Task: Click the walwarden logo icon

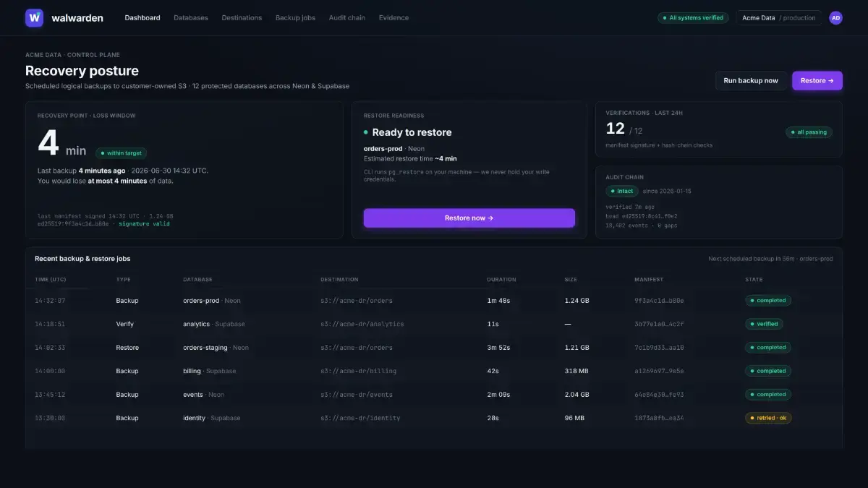Action: coord(34,18)
